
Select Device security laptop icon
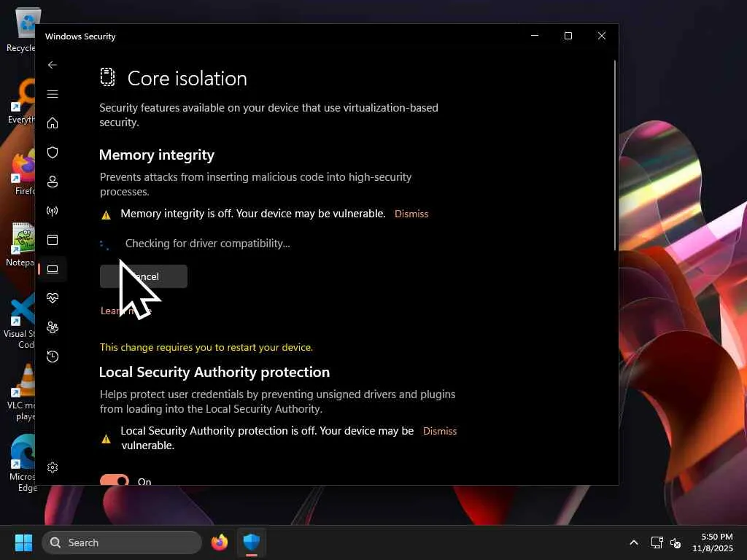pos(53,269)
